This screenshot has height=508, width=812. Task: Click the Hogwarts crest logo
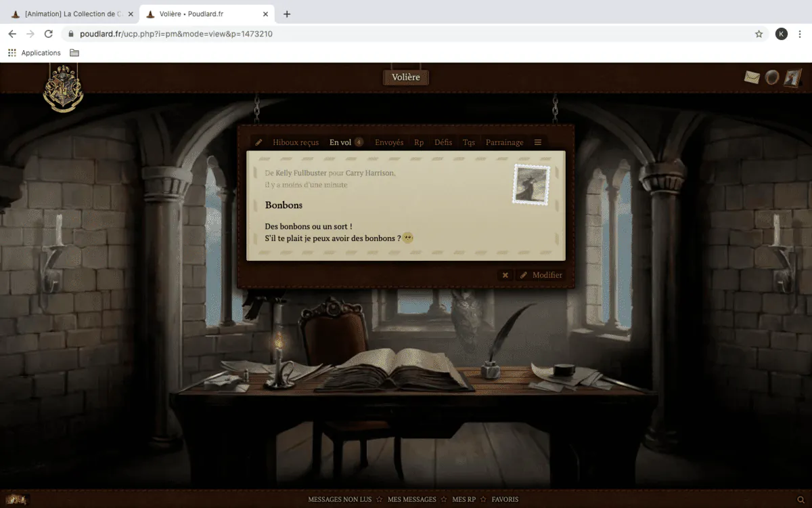tap(63, 88)
